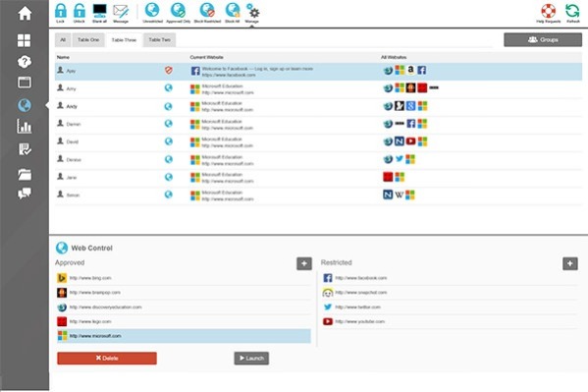The height and width of the screenshot is (392, 588).
Task: Select snapchat.com in Restricted list
Action: 450,292
